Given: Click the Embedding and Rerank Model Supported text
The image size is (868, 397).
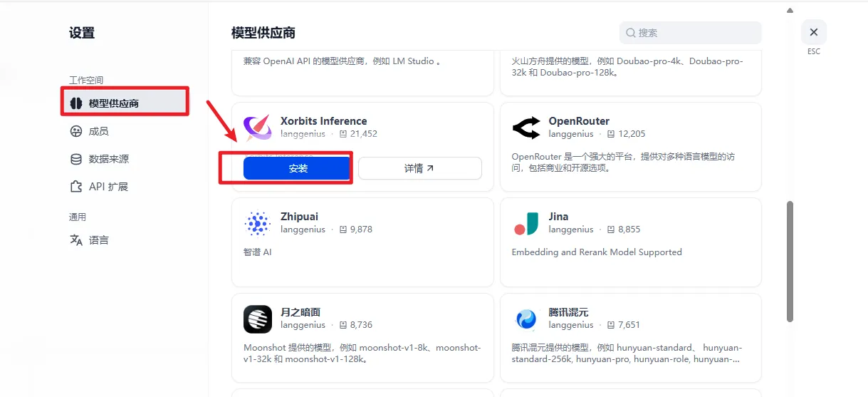Looking at the screenshot, I should pyautogui.click(x=597, y=252).
